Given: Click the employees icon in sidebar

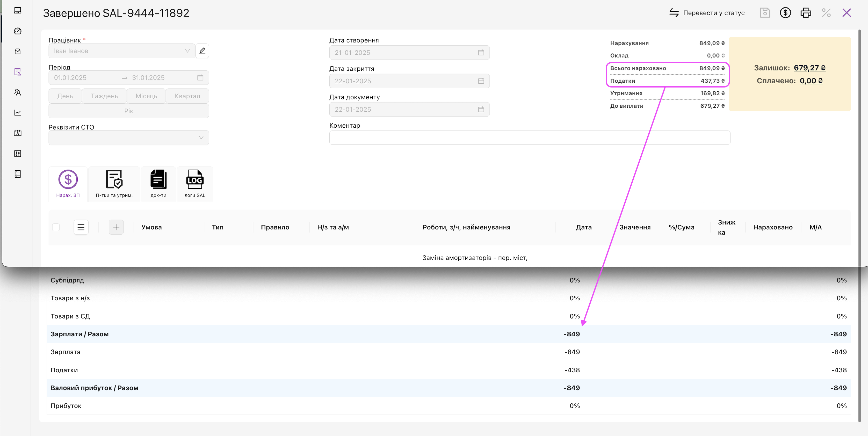Looking at the screenshot, I should pyautogui.click(x=18, y=92).
